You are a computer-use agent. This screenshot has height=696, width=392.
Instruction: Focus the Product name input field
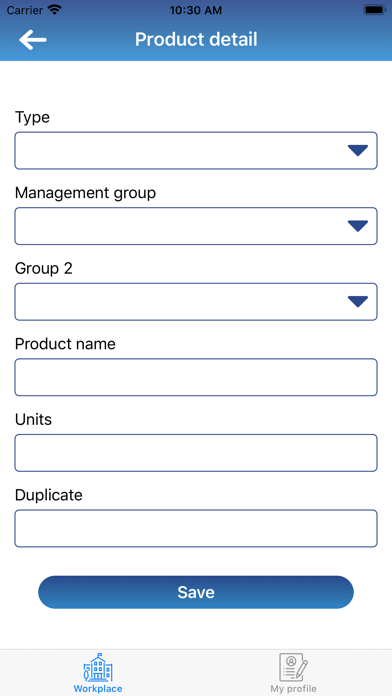pyautogui.click(x=196, y=377)
